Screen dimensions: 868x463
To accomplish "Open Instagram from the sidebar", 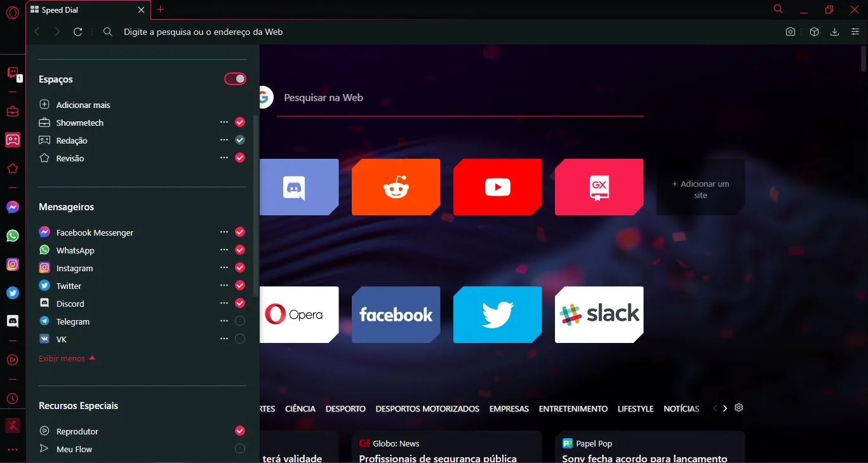I will coord(13,264).
